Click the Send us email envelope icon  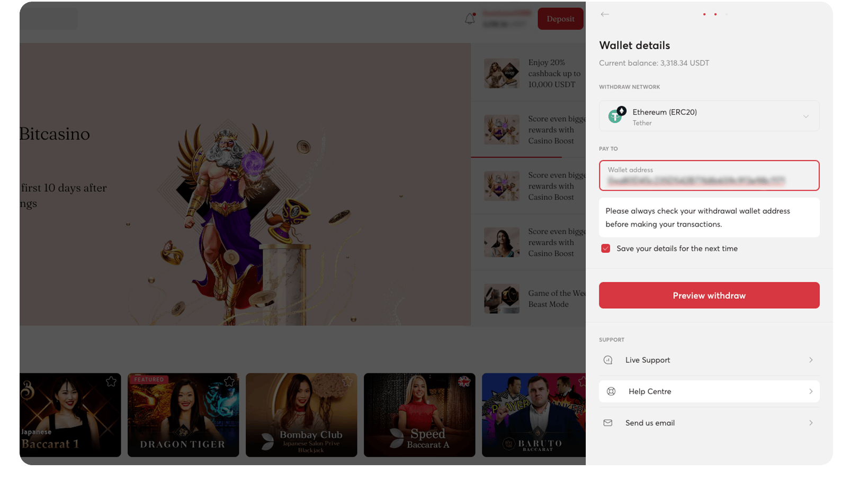(x=608, y=423)
